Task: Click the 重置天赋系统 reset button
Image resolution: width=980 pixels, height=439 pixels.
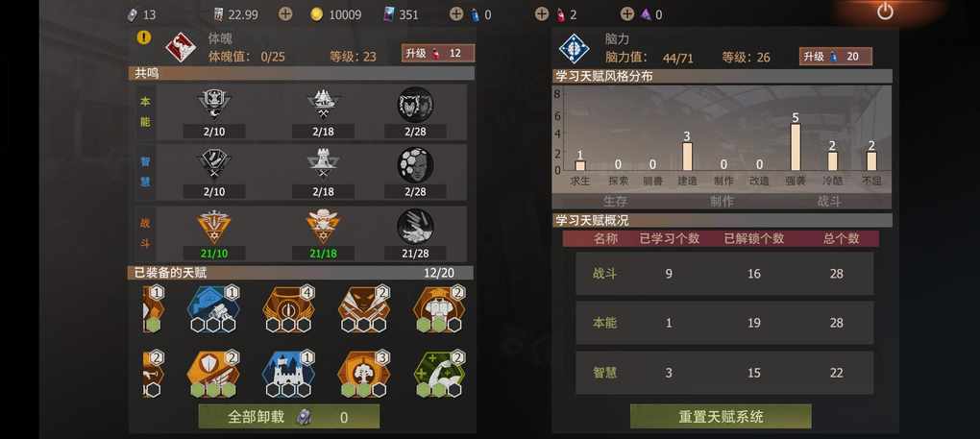Action: (721, 417)
